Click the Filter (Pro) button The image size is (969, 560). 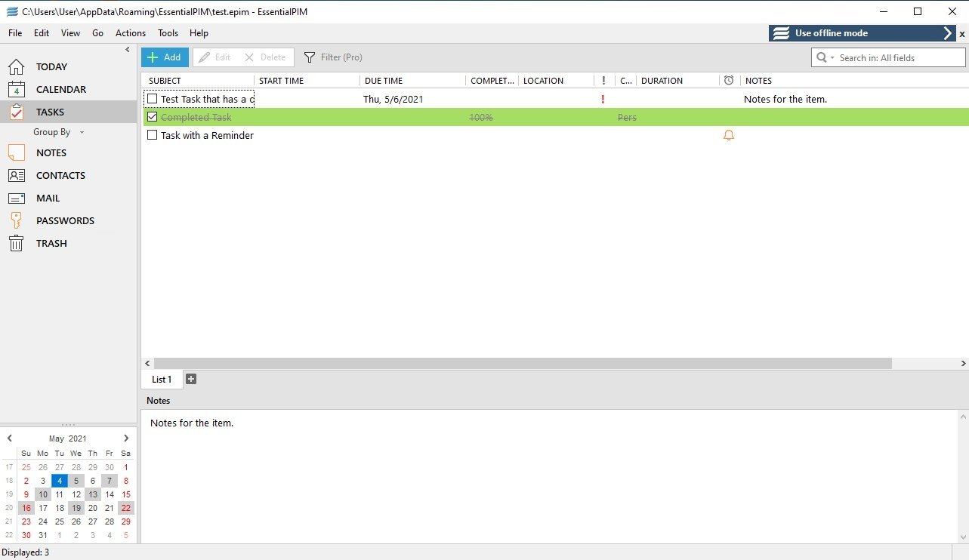pyautogui.click(x=333, y=57)
